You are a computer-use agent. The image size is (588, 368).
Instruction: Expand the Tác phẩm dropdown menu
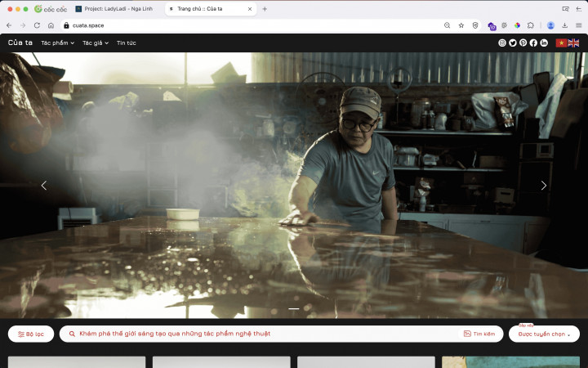[x=57, y=43]
